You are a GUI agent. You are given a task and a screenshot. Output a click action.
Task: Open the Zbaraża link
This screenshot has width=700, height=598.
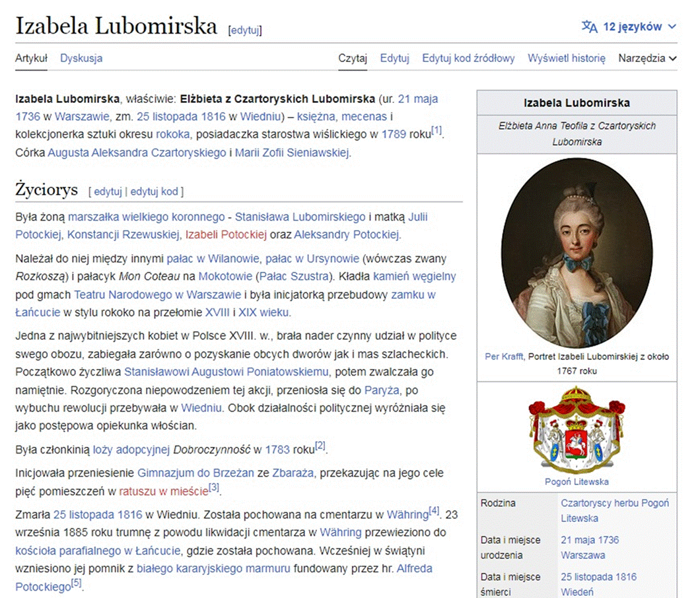[x=293, y=473]
